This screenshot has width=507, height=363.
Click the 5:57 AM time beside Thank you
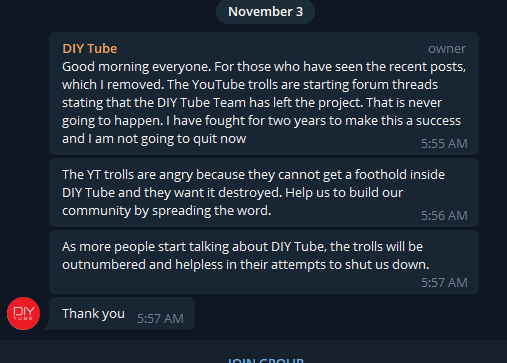pyautogui.click(x=160, y=319)
